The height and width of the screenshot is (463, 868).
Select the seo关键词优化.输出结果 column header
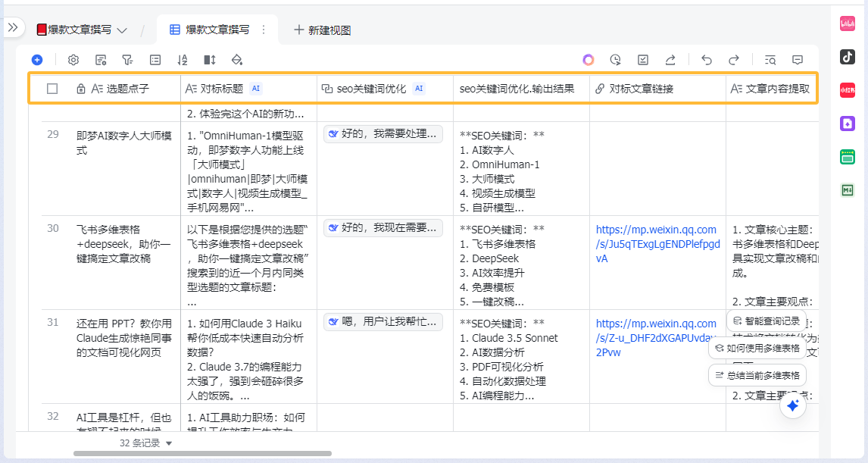coord(521,89)
